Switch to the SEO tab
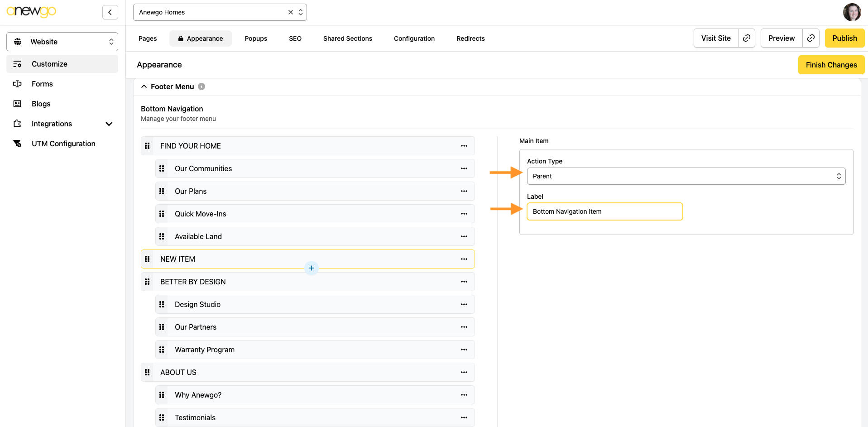868x427 pixels. [295, 38]
